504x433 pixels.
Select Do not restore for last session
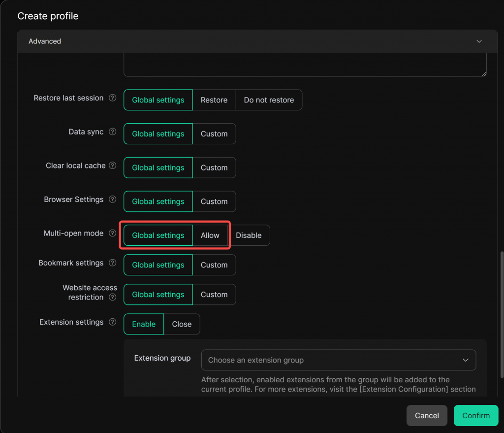coord(269,100)
